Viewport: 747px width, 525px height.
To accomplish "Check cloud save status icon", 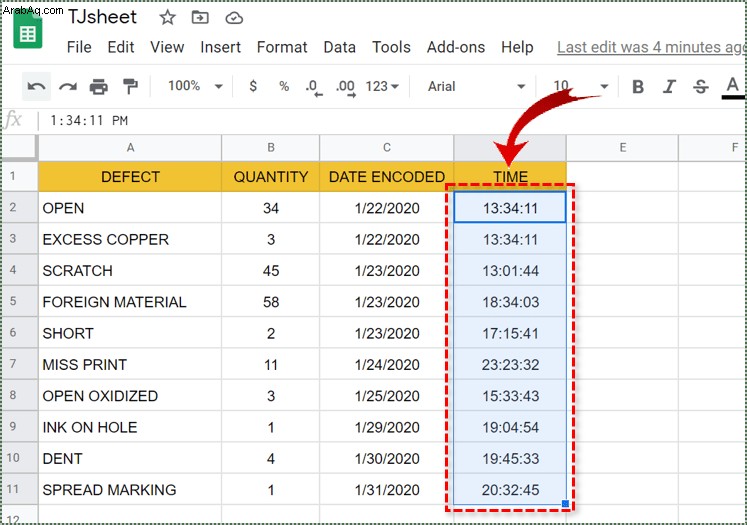I will pos(234,18).
